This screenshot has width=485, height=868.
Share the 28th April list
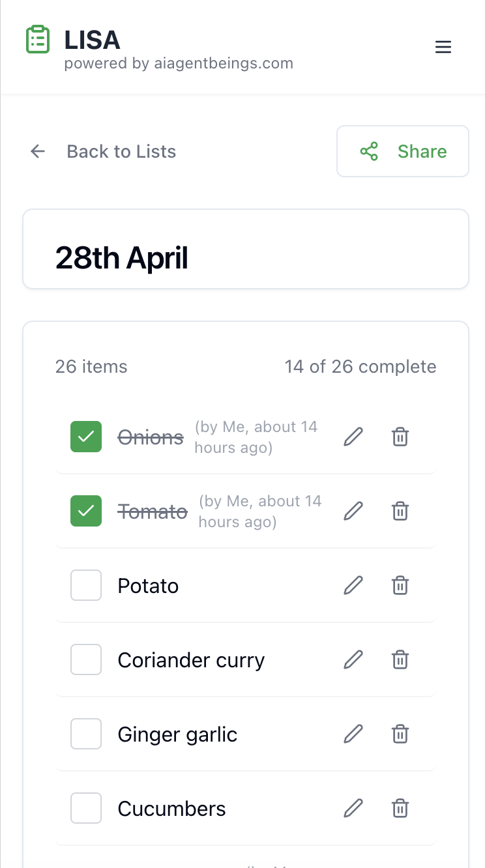tap(403, 152)
